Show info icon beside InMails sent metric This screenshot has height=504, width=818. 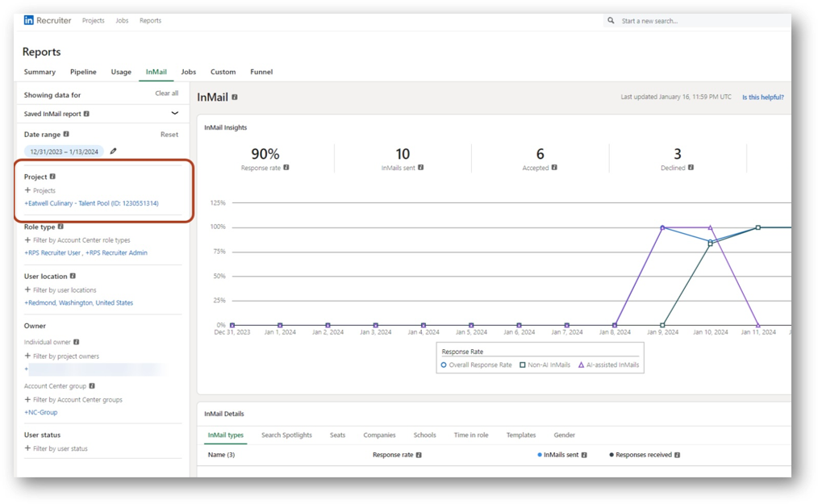pos(421,168)
